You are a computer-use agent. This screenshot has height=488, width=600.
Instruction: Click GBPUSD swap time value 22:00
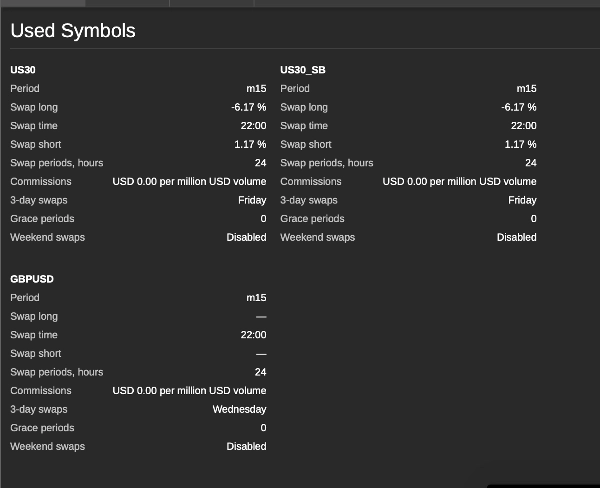254,335
